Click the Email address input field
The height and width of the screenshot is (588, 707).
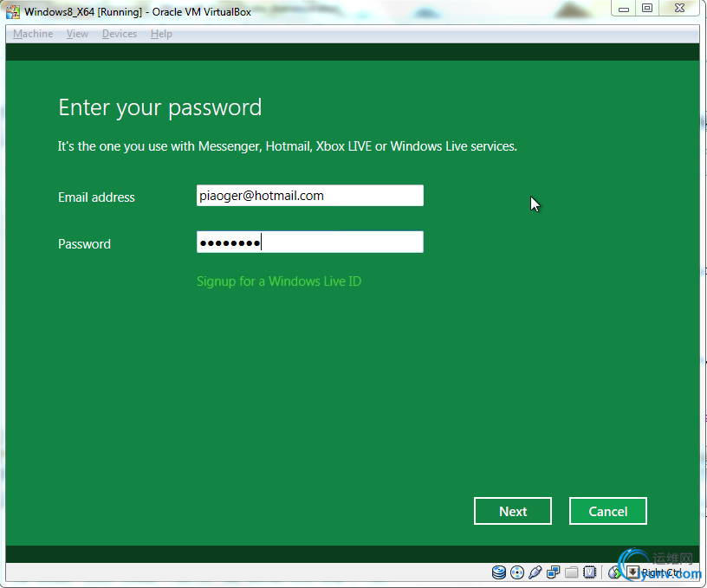(310, 196)
